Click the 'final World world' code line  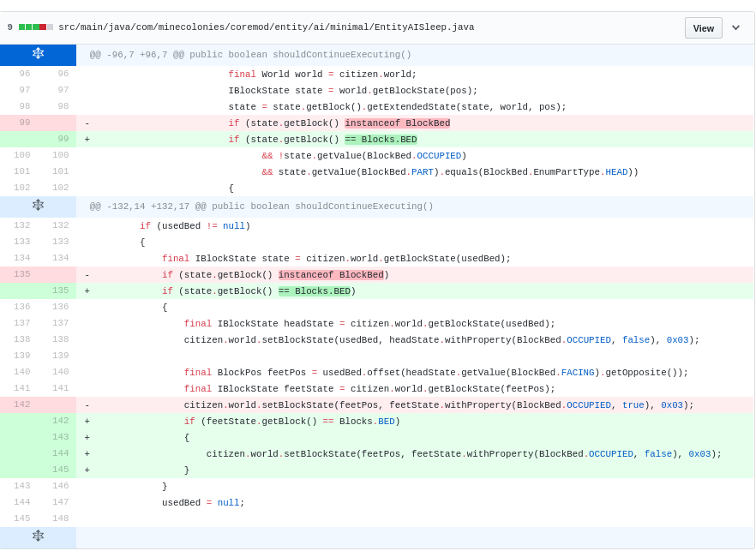click(322, 75)
